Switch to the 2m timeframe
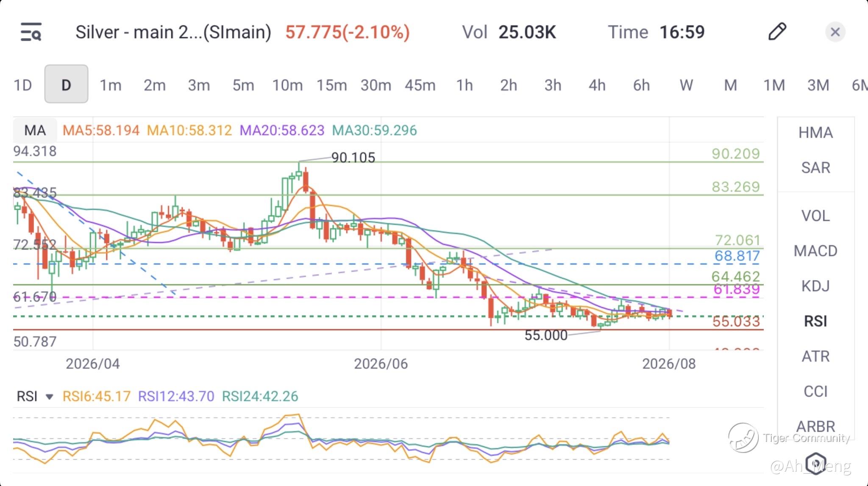The height and width of the screenshot is (486, 868). coord(154,85)
